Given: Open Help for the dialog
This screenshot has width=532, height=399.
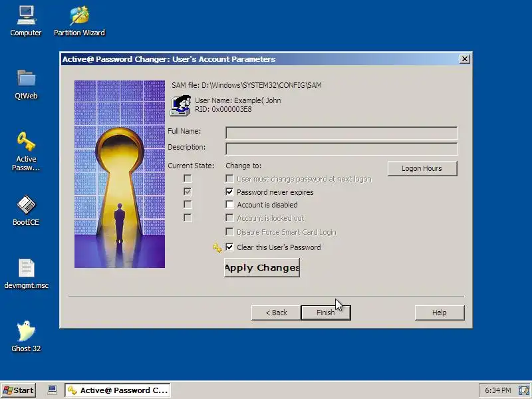Looking at the screenshot, I should (440, 313).
